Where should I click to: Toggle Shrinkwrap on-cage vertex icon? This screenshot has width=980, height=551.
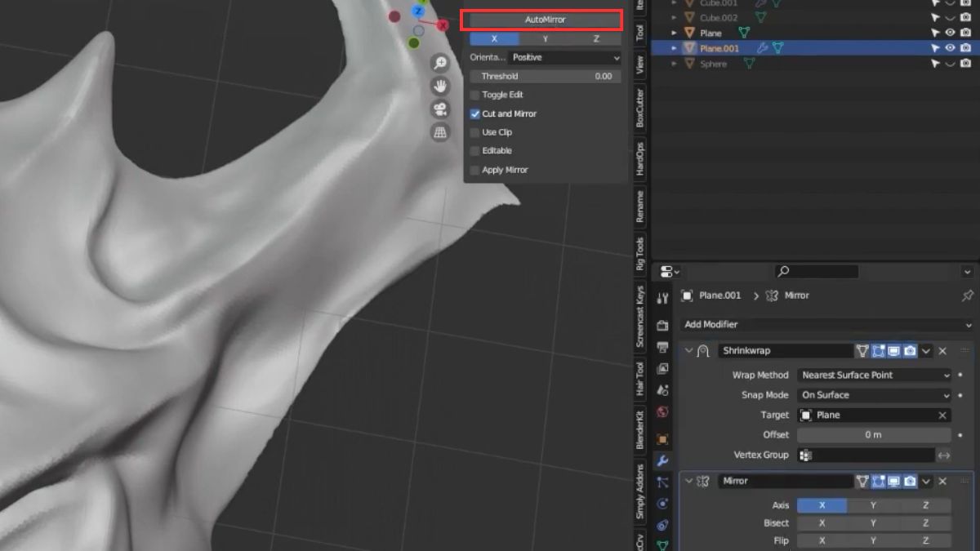tap(862, 351)
